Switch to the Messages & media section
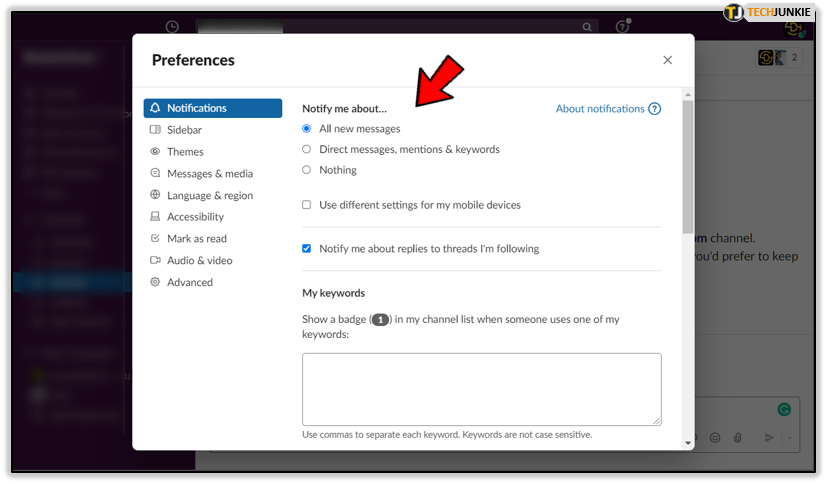 (x=209, y=174)
